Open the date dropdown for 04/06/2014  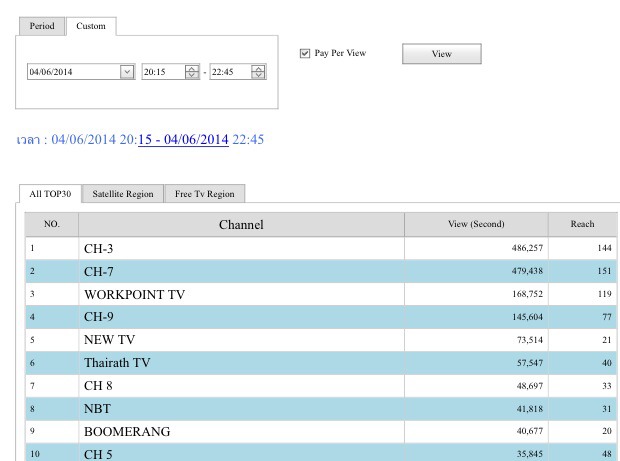(127, 72)
